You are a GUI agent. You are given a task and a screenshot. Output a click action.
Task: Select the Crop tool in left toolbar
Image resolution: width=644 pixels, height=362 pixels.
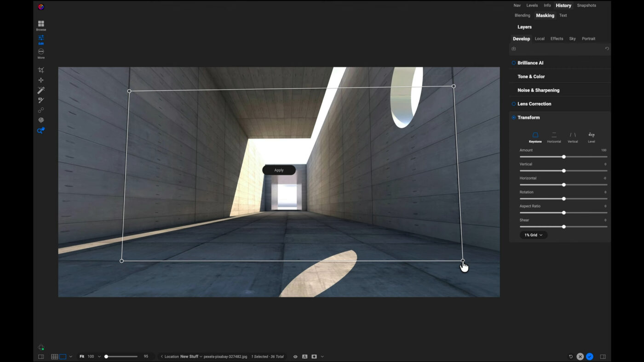[41, 70]
